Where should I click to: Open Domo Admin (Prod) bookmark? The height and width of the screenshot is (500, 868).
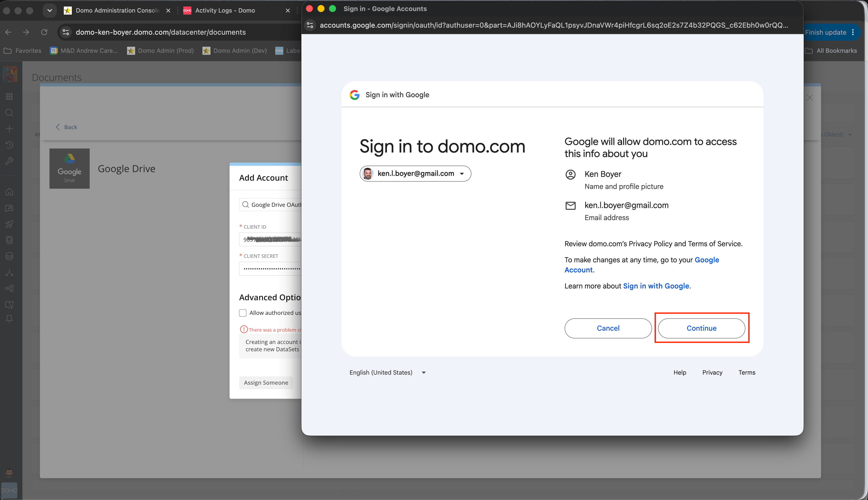pyautogui.click(x=160, y=51)
